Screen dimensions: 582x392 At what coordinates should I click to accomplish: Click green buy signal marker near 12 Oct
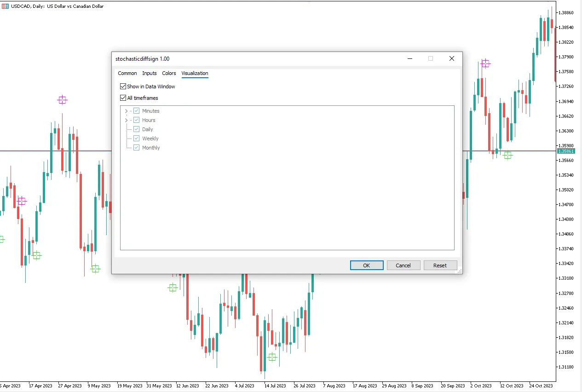507,155
